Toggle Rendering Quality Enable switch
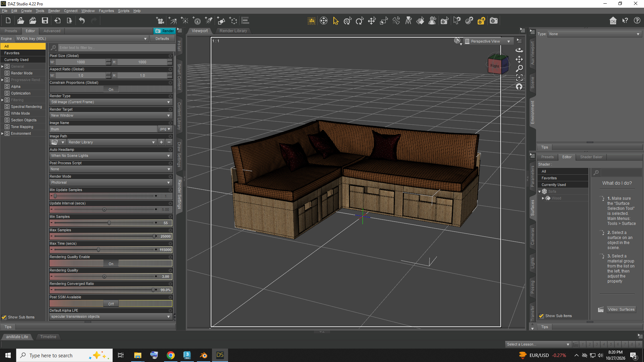 pos(111,264)
